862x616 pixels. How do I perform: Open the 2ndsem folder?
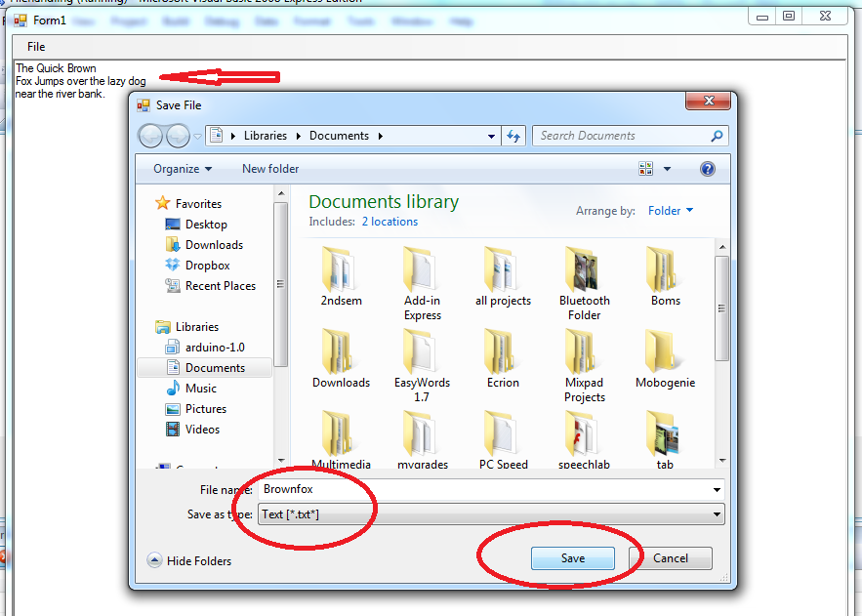tap(341, 276)
